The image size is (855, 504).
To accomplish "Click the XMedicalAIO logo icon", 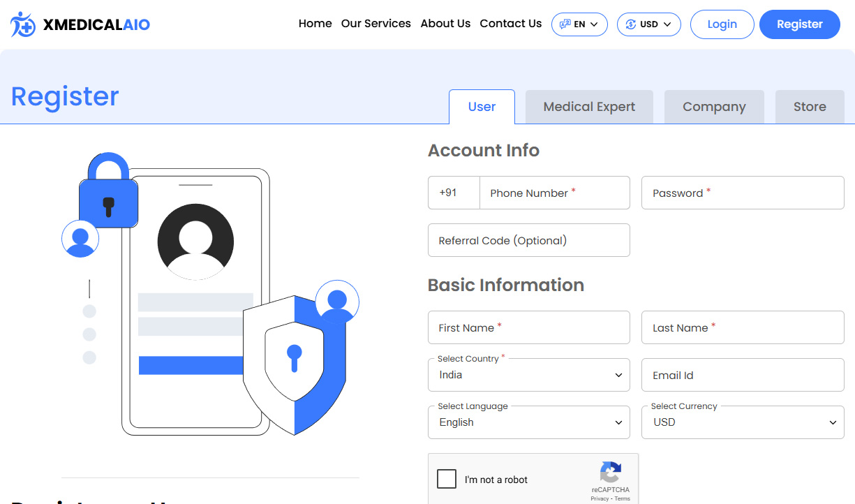I will point(23,24).
